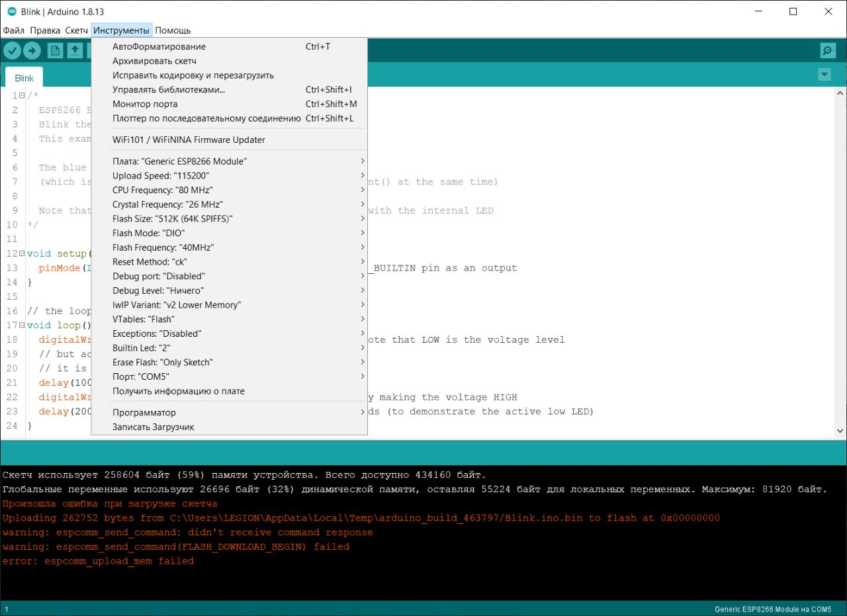This screenshot has height=616, width=847.
Task: Expand the Debug port "Disabled" submenu
Action: (229, 276)
